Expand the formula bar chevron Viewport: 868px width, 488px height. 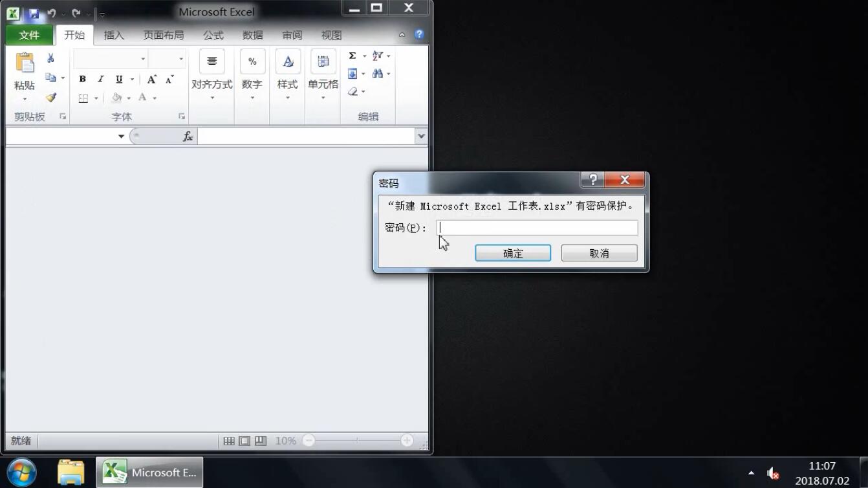tap(422, 137)
